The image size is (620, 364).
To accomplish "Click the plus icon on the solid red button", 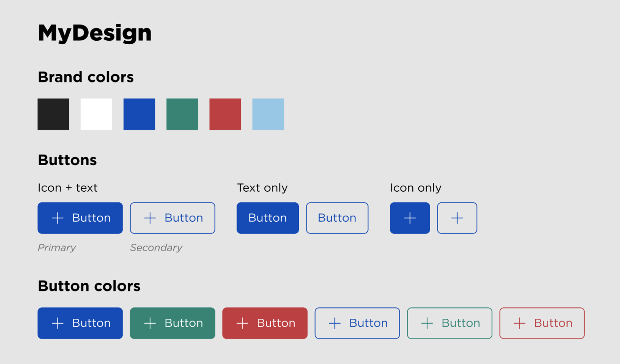I will click(x=242, y=323).
